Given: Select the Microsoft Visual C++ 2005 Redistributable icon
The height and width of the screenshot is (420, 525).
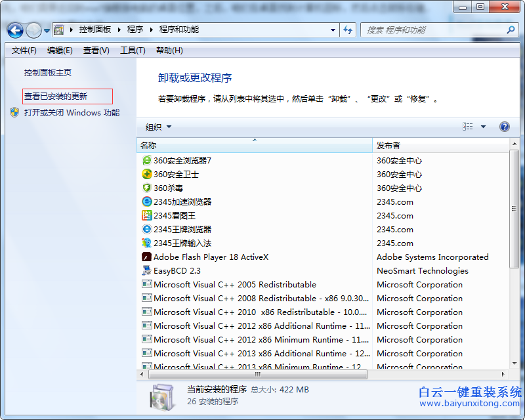Looking at the screenshot, I should [x=146, y=284].
